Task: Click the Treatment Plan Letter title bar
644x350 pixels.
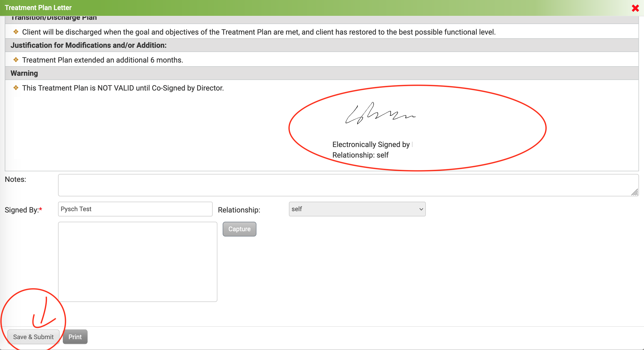Action: tap(38, 8)
